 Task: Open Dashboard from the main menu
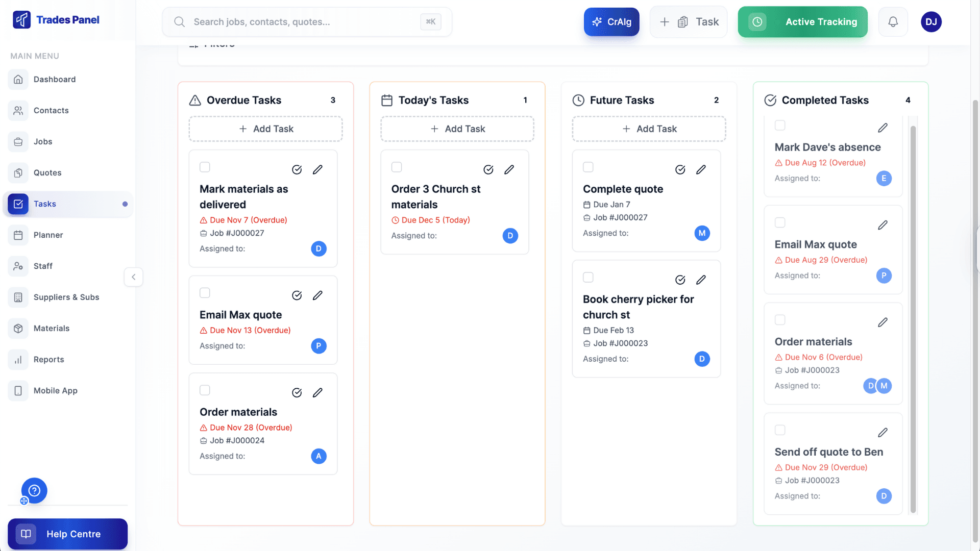(55, 79)
